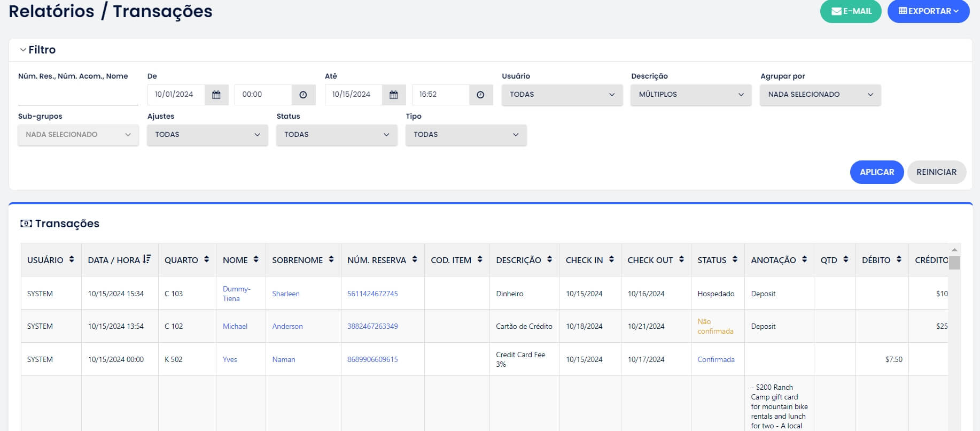Open the Status filter dropdown
This screenshot has height=431, width=980.
337,135
